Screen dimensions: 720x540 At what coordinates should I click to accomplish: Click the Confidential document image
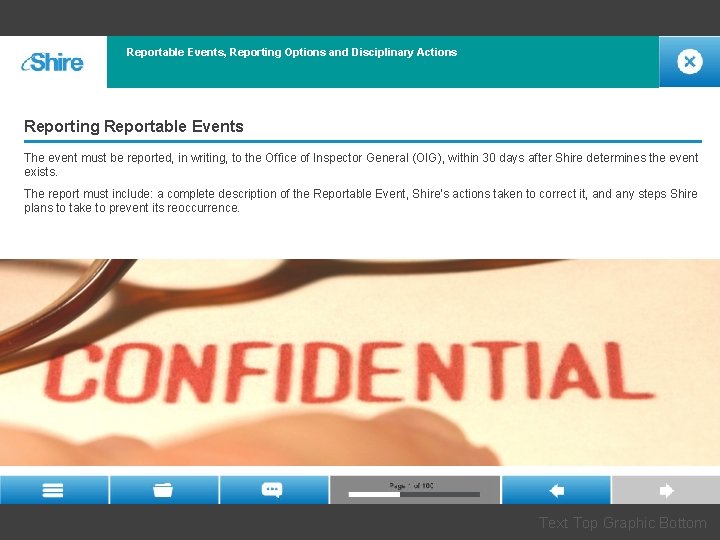[x=360, y=362]
